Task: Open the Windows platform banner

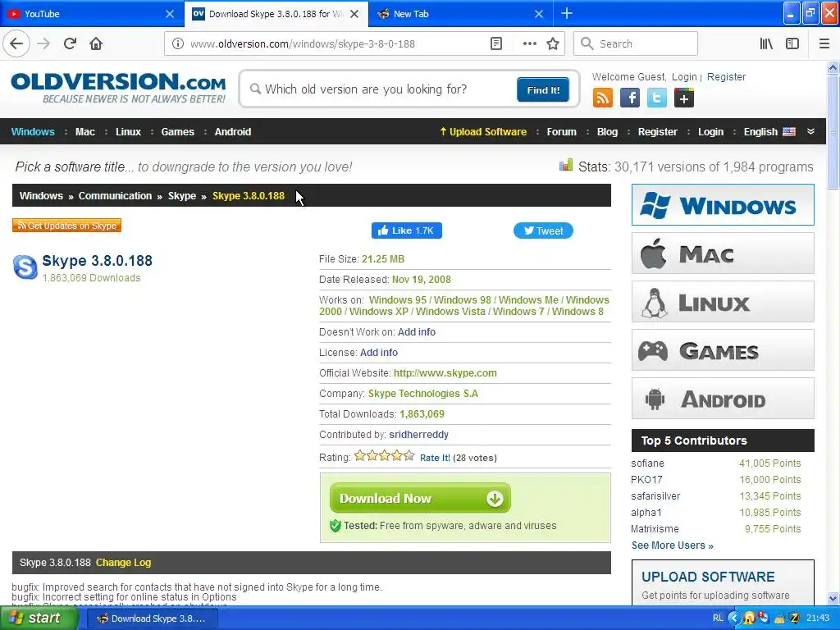Action: pos(723,204)
